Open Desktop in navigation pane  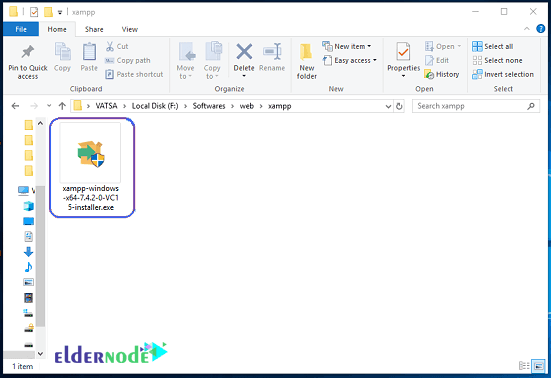coord(28,221)
